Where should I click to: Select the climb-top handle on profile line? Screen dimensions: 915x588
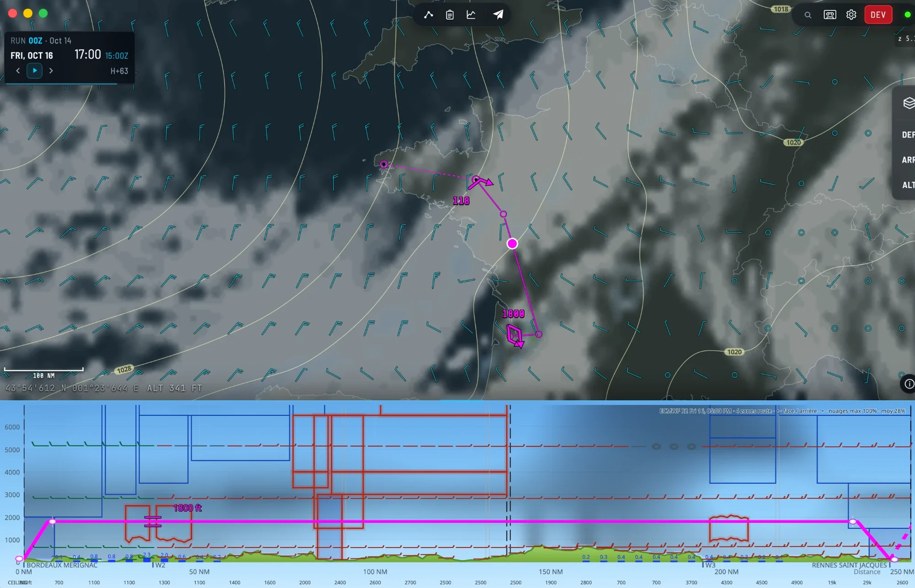click(x=53, y=522)
